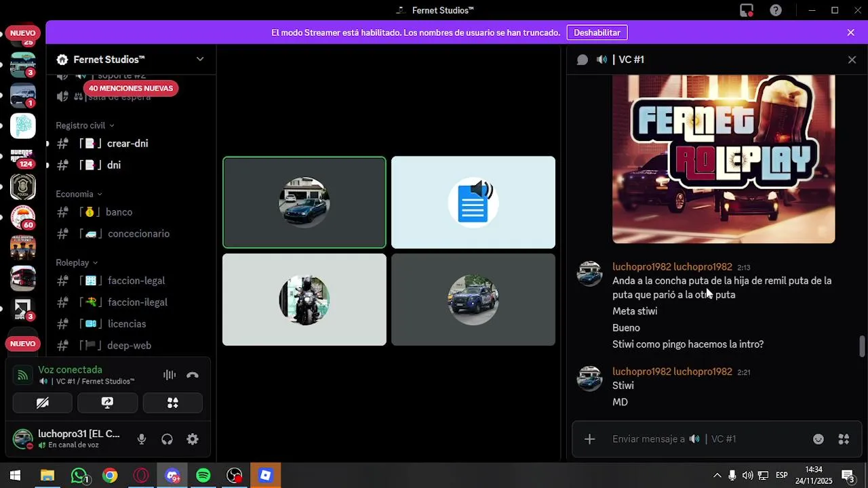
Task: Open avatar of the 2:13 message author
Action: click(x=589, y=274)
